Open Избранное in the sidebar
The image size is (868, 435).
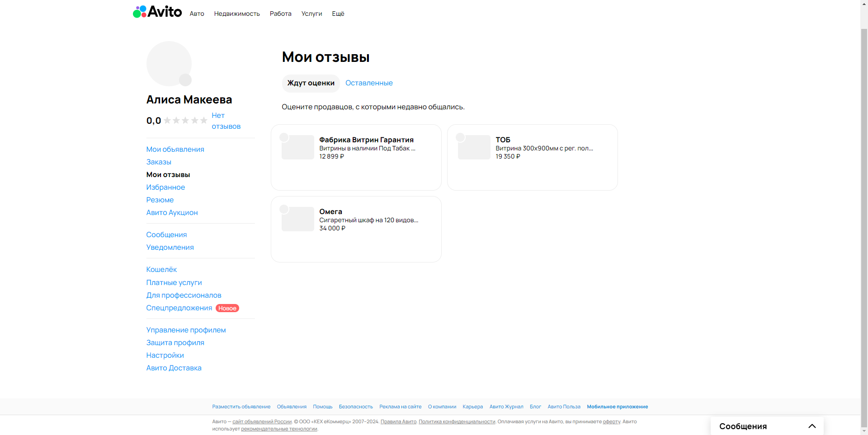coord(165,187)
